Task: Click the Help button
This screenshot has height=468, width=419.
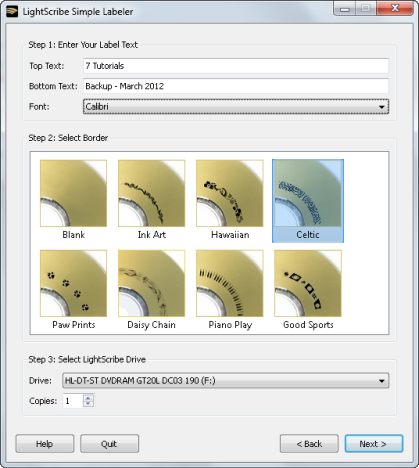Action: 45,444
